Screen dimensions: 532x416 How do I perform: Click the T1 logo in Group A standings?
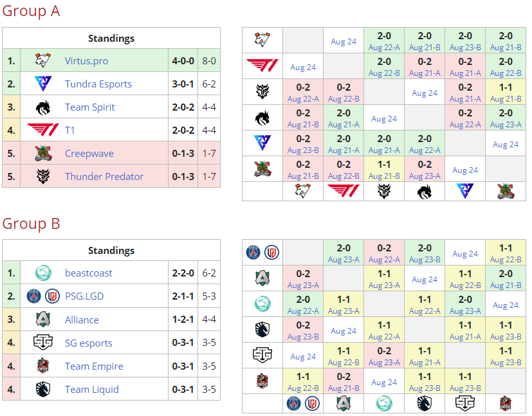[43, 131]
